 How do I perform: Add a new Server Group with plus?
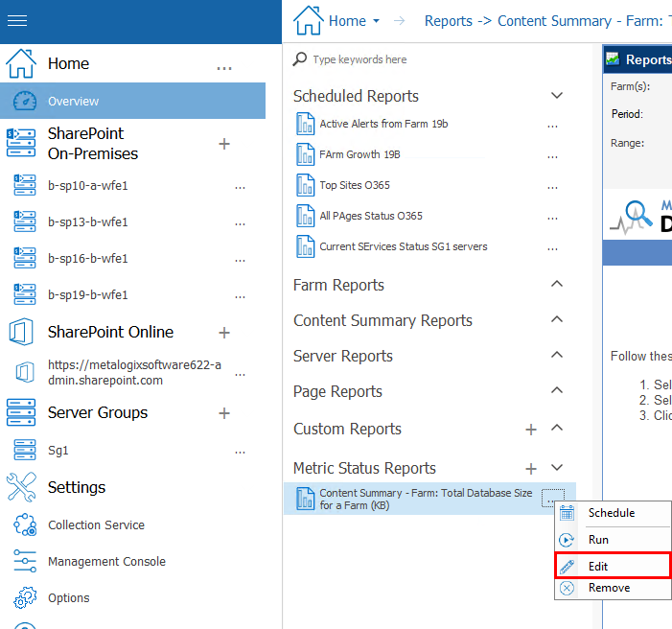click(224, 413)
